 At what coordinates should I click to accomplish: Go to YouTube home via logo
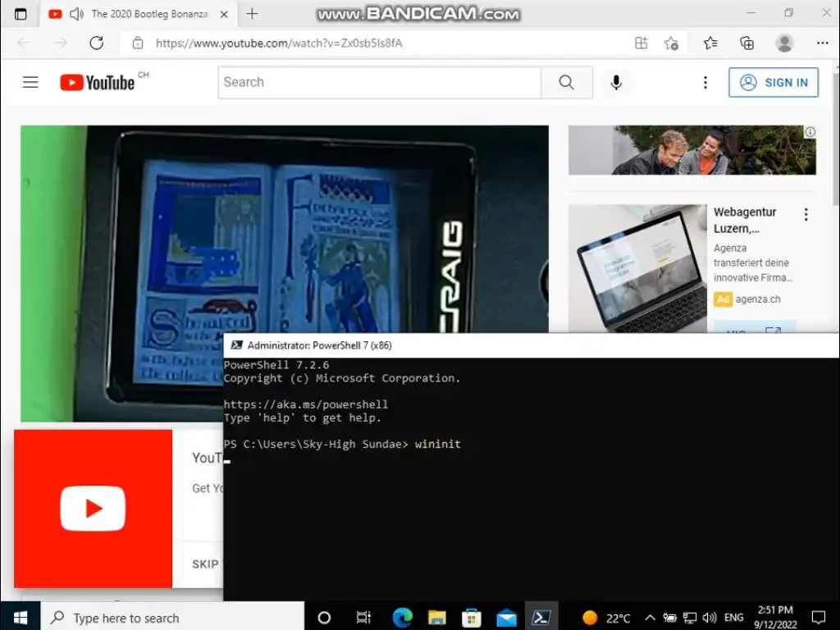[x=98, y=83]
